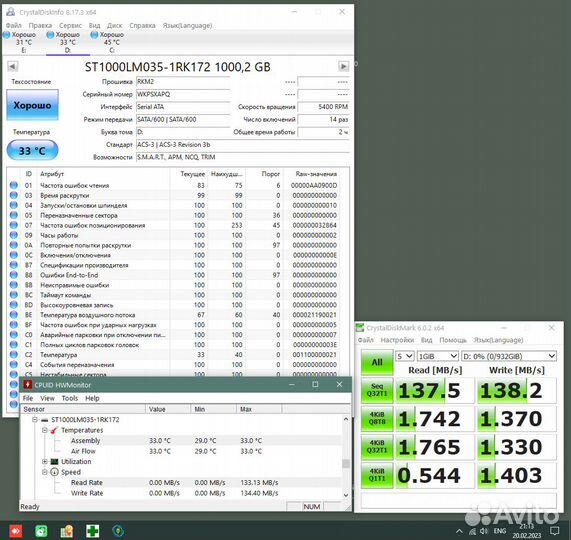Open Диск menu in CrystalDiskInfo
The image size is (571, 540).
(115, 25)
